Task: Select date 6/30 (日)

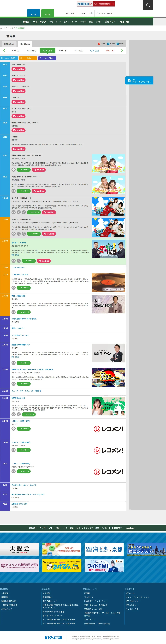Action: point(110,50)
